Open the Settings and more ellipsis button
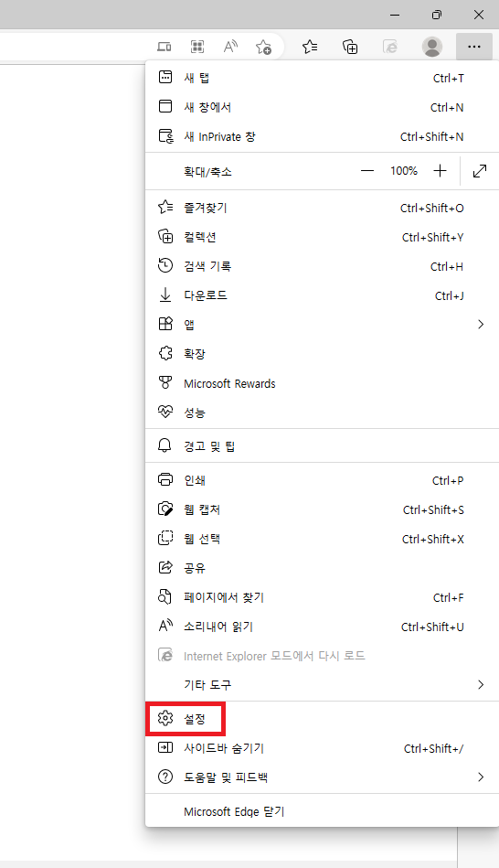Screen dimensions: 499x868 coord(474,47)
